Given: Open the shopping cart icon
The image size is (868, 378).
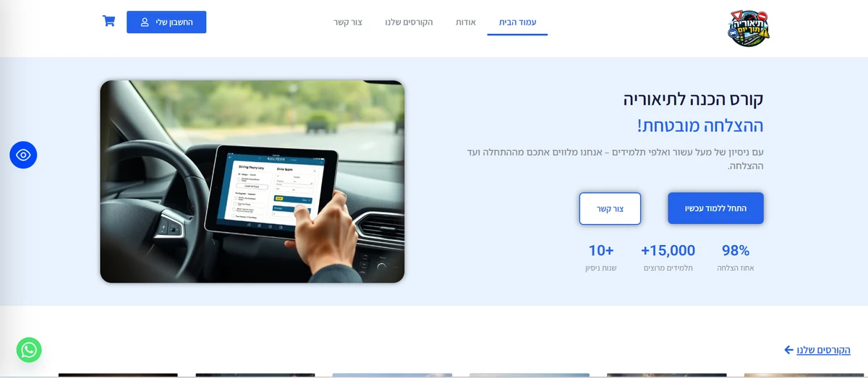Looking at the screenshot, I should (x=109, y=21).
